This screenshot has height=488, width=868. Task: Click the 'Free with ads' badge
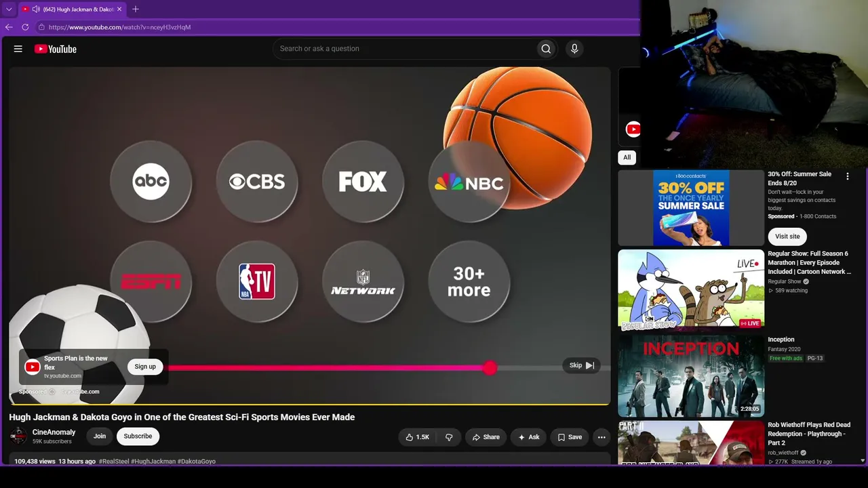coord(786,359)
